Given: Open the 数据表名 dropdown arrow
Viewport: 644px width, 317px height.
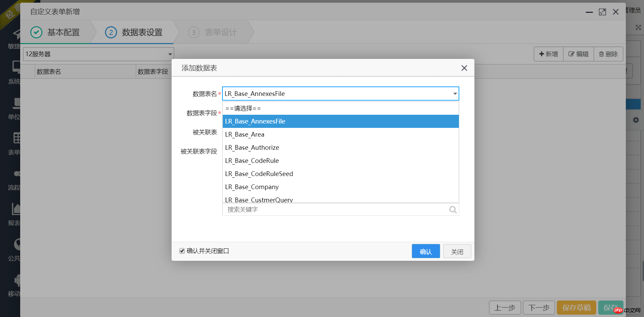Looking at the screenshot, I should click(x=455, y=94).
